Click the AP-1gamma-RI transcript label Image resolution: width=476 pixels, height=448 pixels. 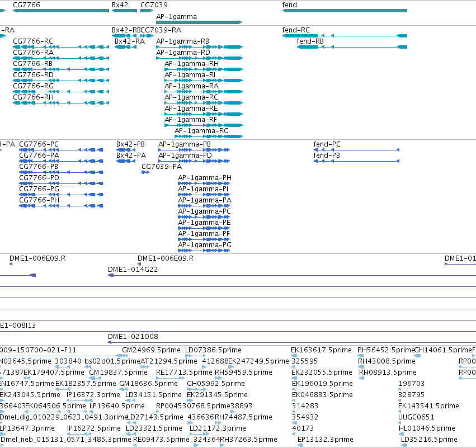pos(190,75)
